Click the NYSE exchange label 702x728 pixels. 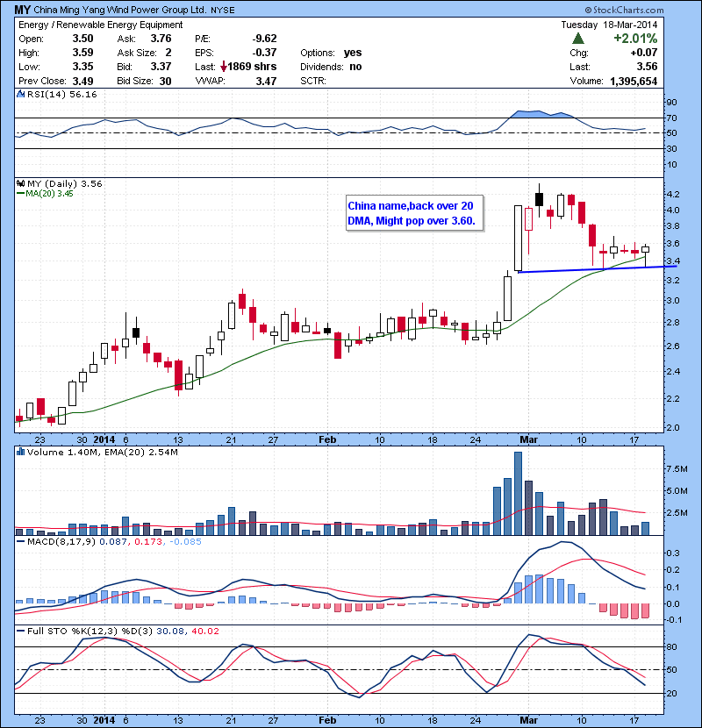[x=223, y=10]
